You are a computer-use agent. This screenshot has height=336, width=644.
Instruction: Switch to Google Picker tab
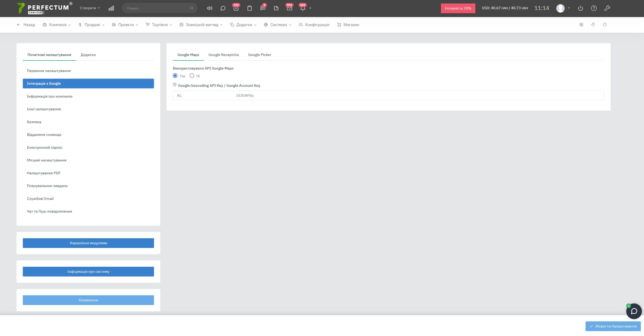click(259, 54)
